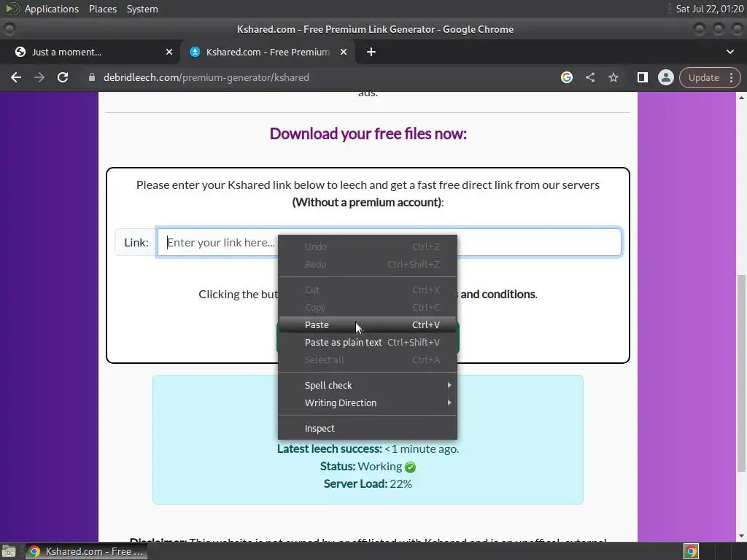The width and height of the screenshot is (747, 560).
Task: Click the scrollbar up arrow
Action: (742, 98)
